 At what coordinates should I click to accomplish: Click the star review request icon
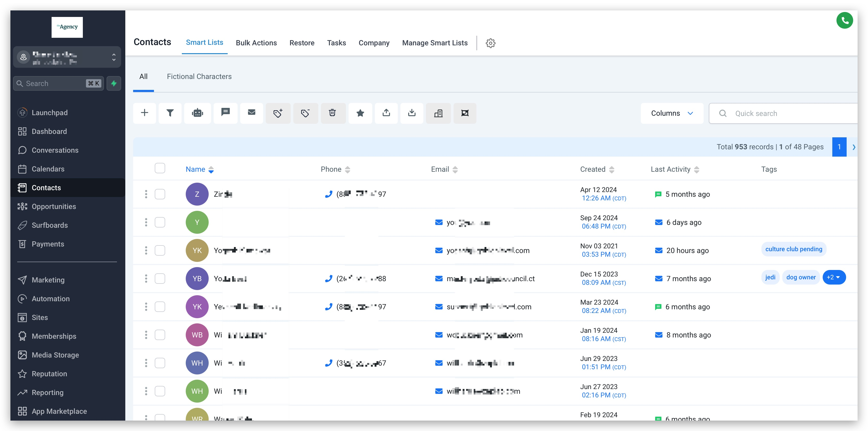[x=360, y=113]
